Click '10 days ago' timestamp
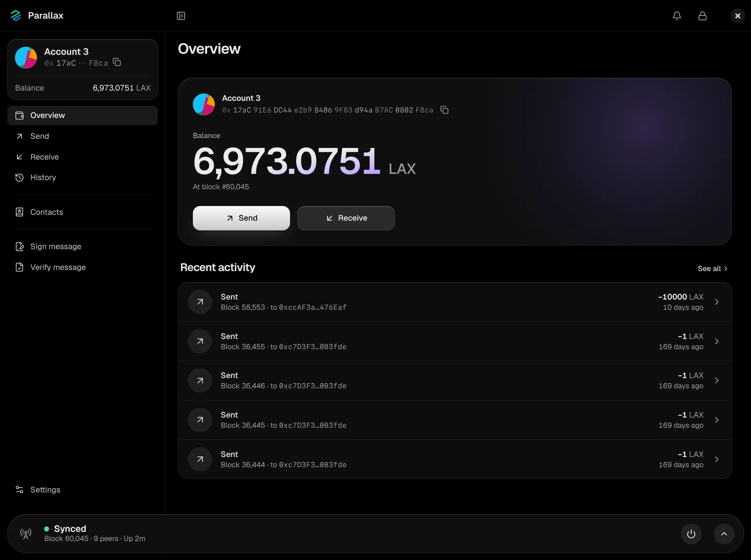This screenshot has width=751, height=560. pyautogui.click(x=683, y=307)
